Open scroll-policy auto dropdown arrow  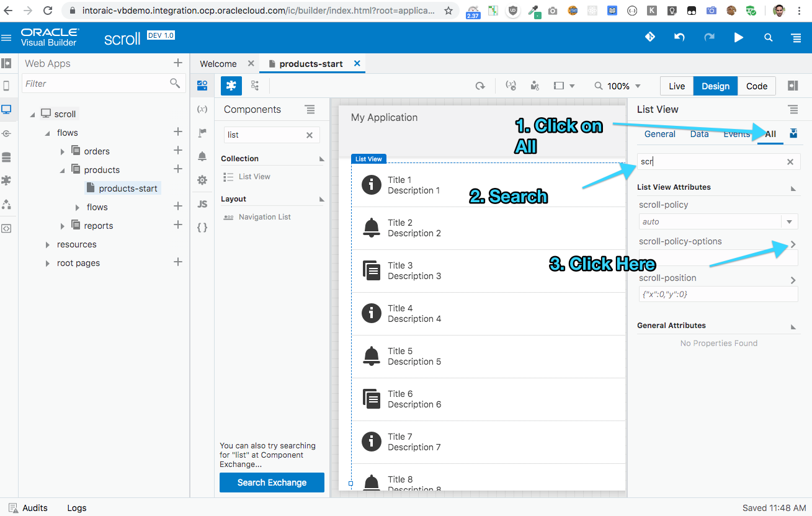pyautogui.click(x=790, y=221)
